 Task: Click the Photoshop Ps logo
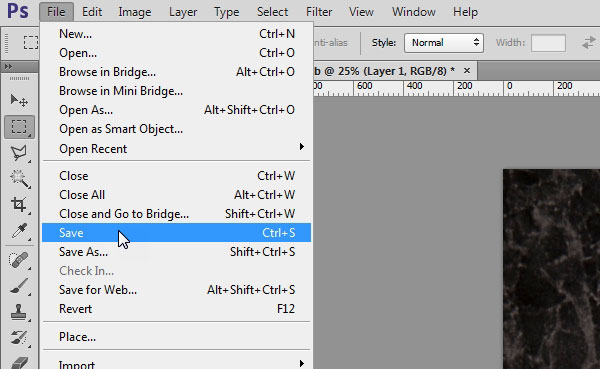click(x=18, y=11)
